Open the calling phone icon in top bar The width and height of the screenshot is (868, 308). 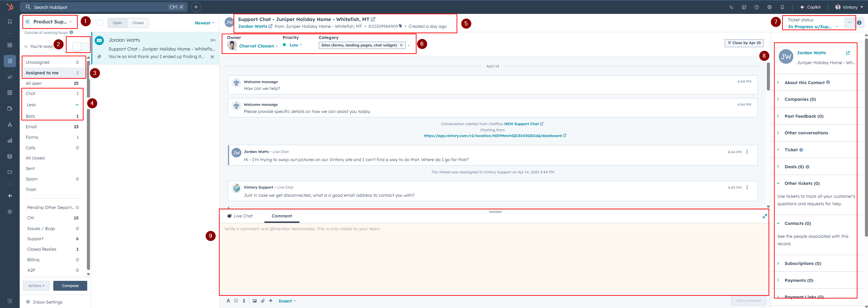(731, 7)
